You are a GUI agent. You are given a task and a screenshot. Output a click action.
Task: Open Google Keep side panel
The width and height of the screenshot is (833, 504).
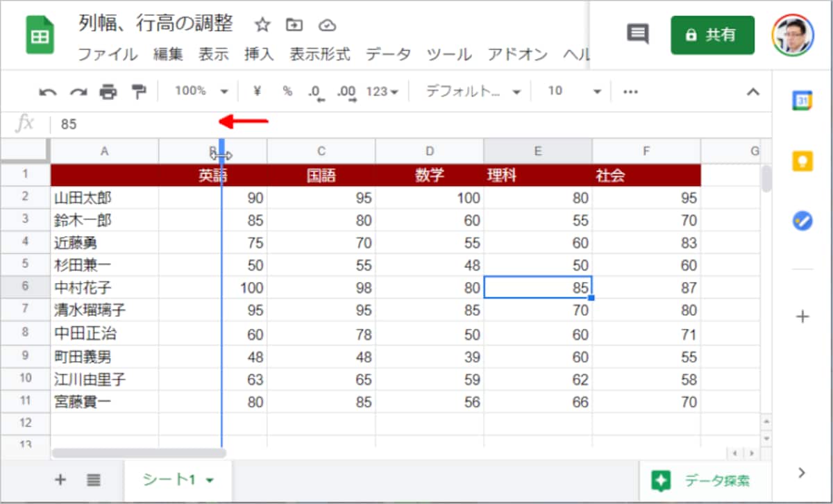[802, 161]
